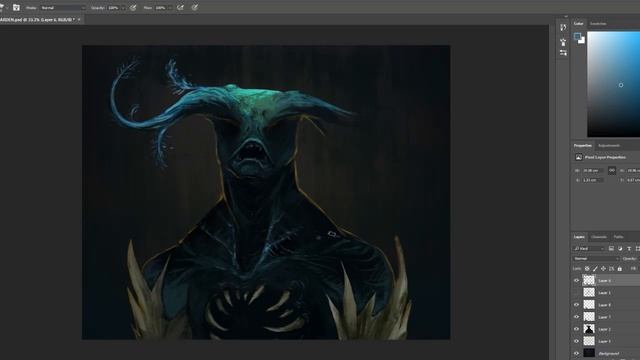Lock image pixels with brush lock icon
Image resolution: width=640 pixels, height=360 pixels.
pos(595,269)
